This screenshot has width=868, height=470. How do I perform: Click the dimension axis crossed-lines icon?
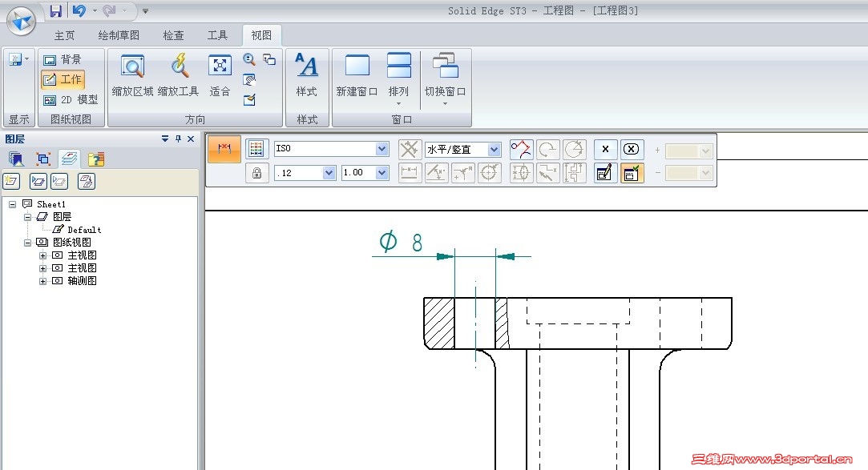click(x=409, y=149)
